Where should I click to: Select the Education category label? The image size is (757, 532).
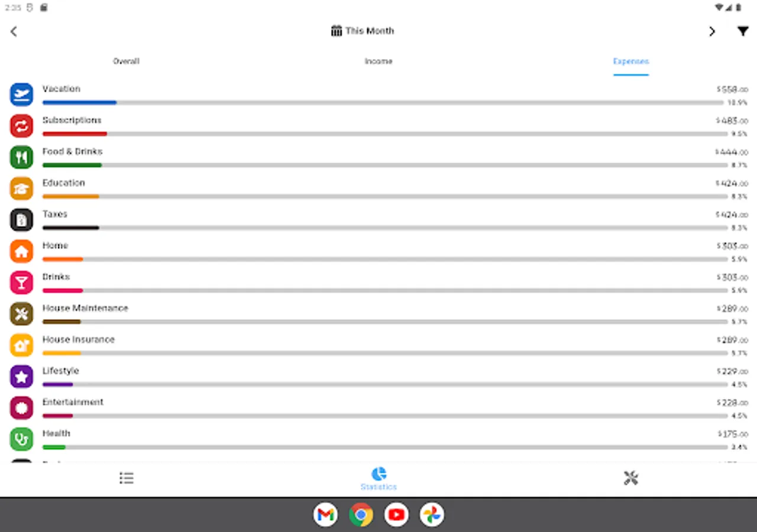tap(63, 183)
